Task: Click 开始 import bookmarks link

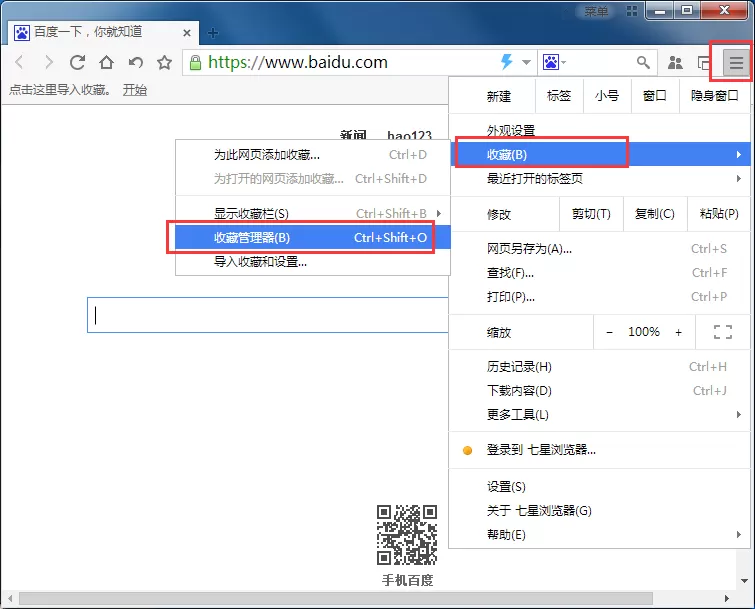Action: pos(135,90)
